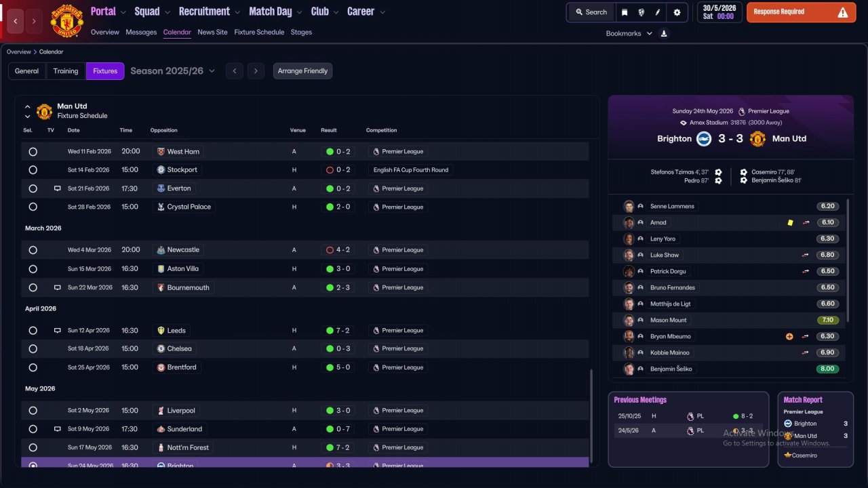Open the Match Day dropdown menu
The height and width of the screenshot is (488, 868).
275,12
